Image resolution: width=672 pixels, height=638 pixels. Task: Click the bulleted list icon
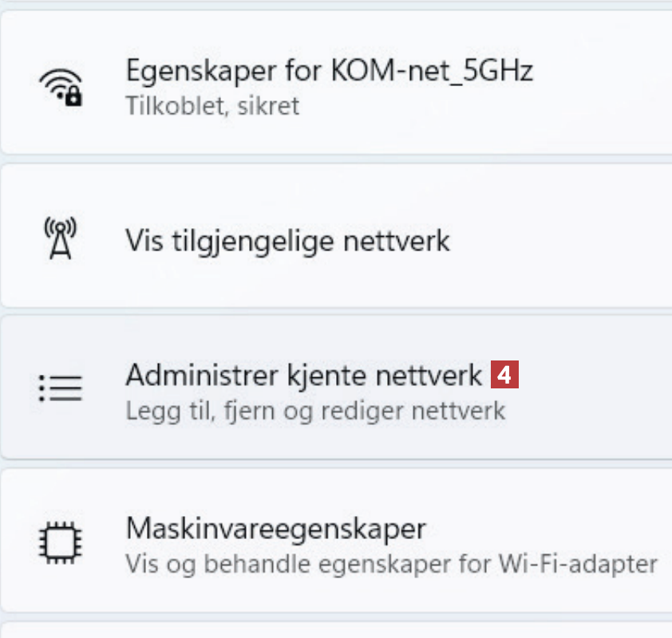(61, 388)
